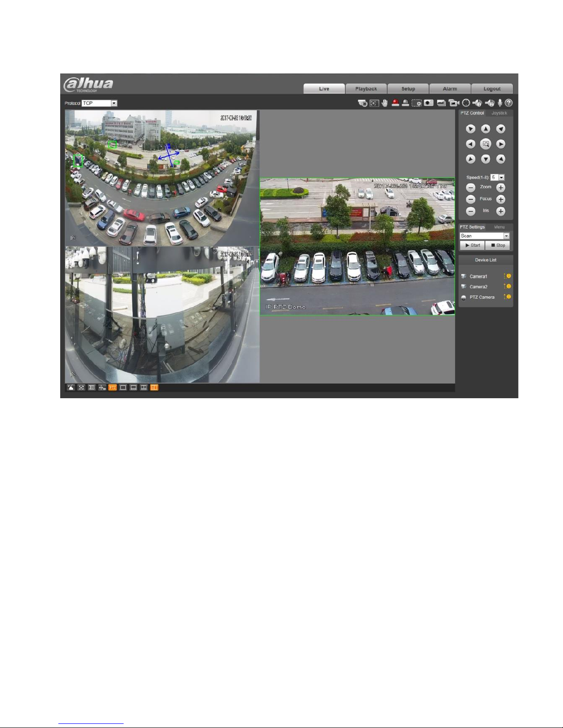
Task: Take a snapshot with camera icon
Action: click(x=429, y=103)
